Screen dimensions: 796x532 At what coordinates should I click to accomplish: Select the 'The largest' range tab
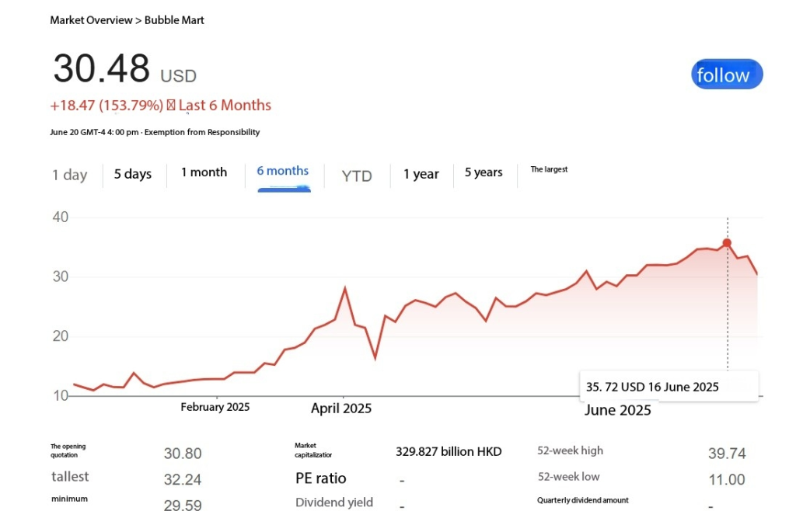pos(549,169)
